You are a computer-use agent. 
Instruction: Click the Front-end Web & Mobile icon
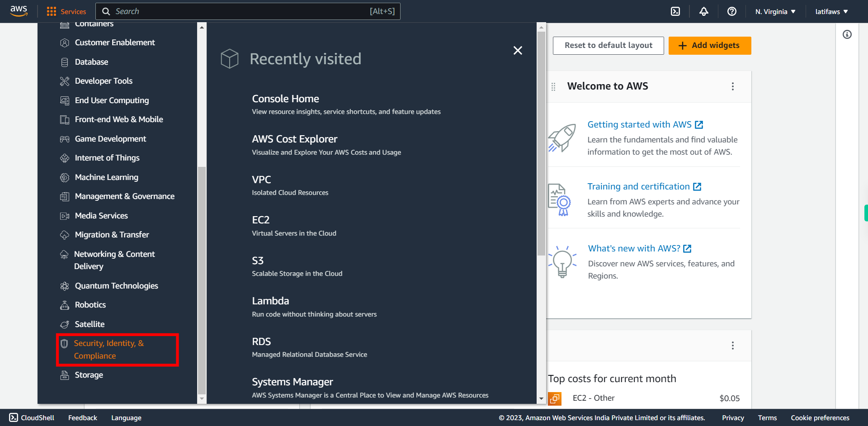pos(65,119)
